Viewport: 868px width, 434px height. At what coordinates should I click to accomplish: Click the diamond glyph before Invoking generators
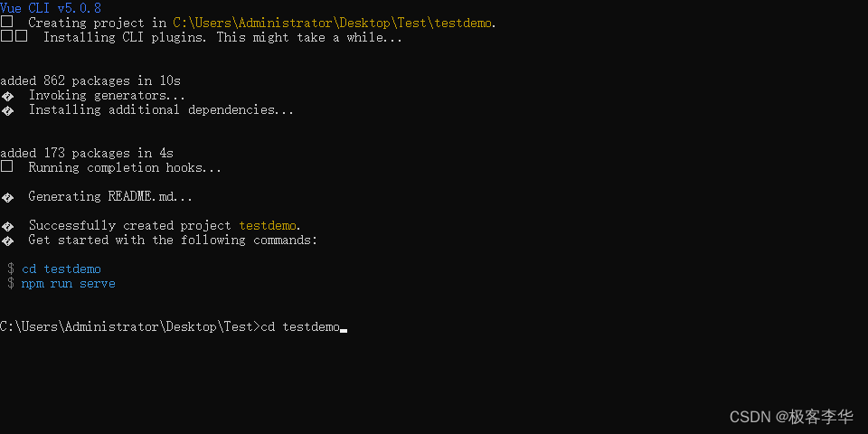(7, 96)
